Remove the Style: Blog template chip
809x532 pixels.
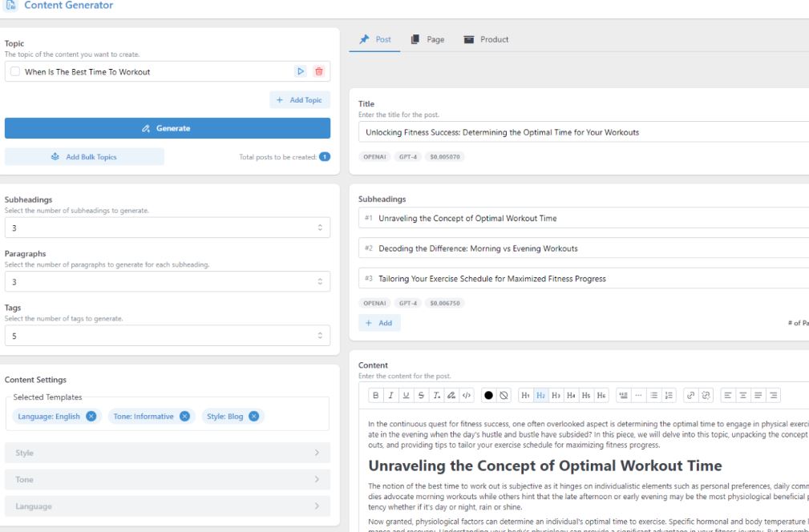tap(254, 417)
